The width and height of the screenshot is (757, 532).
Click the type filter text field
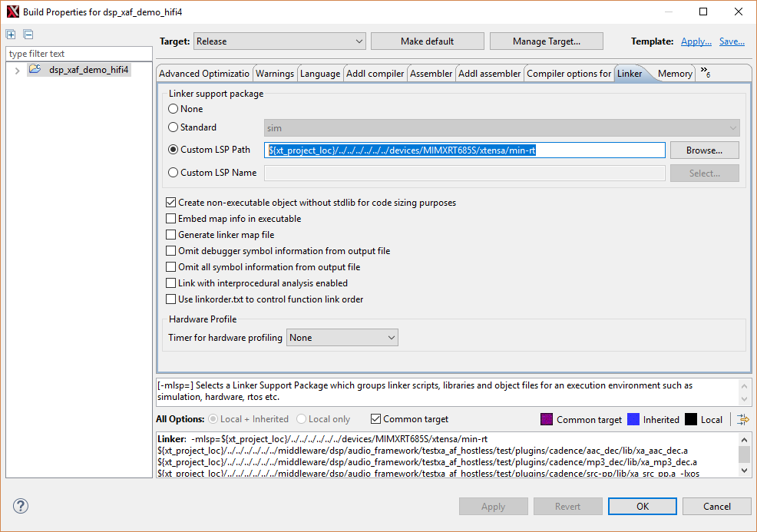(79, 54)
